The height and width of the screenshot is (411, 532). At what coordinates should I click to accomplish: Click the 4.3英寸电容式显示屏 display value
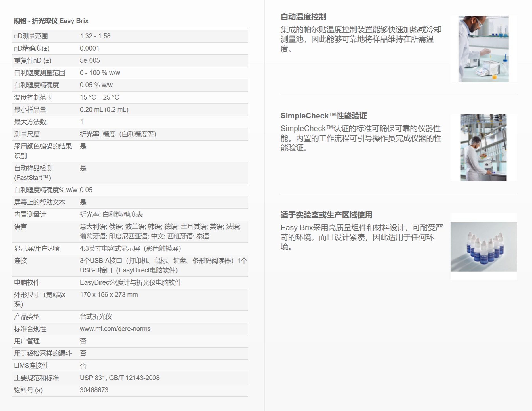(x=131, y=248)
